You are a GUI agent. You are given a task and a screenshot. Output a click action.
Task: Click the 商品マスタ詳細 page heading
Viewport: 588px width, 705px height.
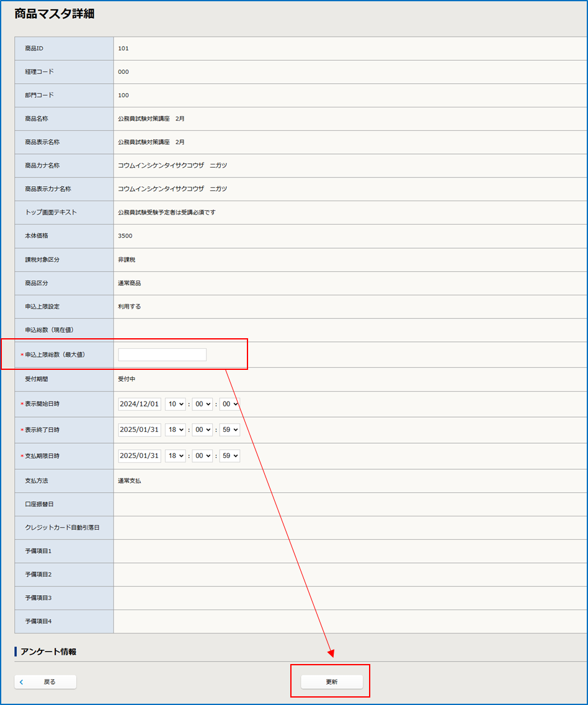55,14
